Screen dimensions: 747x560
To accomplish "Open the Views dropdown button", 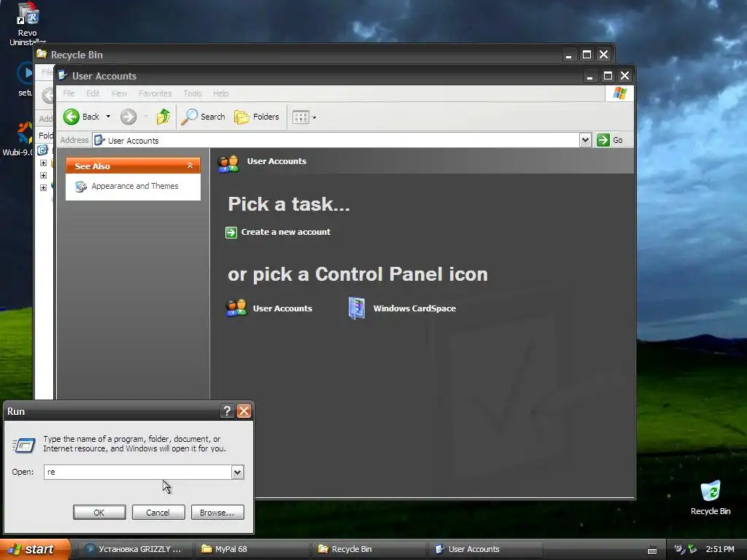I will point(304,117).
